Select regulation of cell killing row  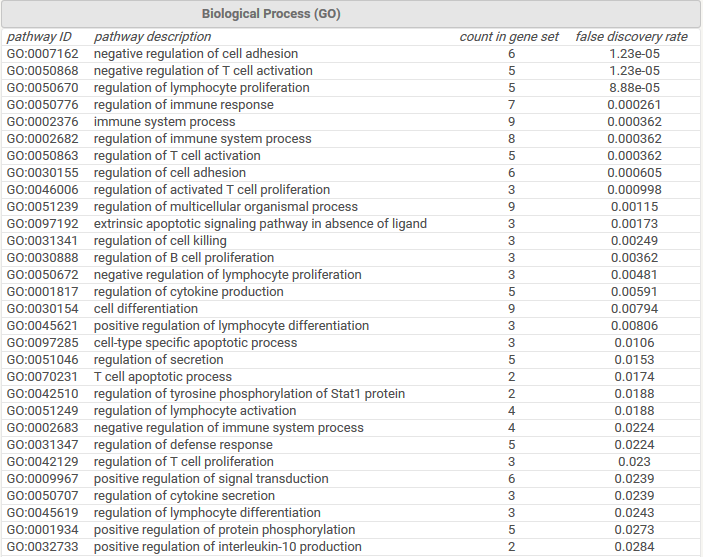(160, 241)
